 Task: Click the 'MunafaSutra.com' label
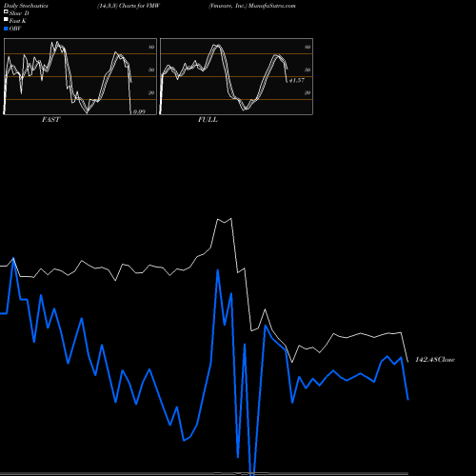click(272, 6)
